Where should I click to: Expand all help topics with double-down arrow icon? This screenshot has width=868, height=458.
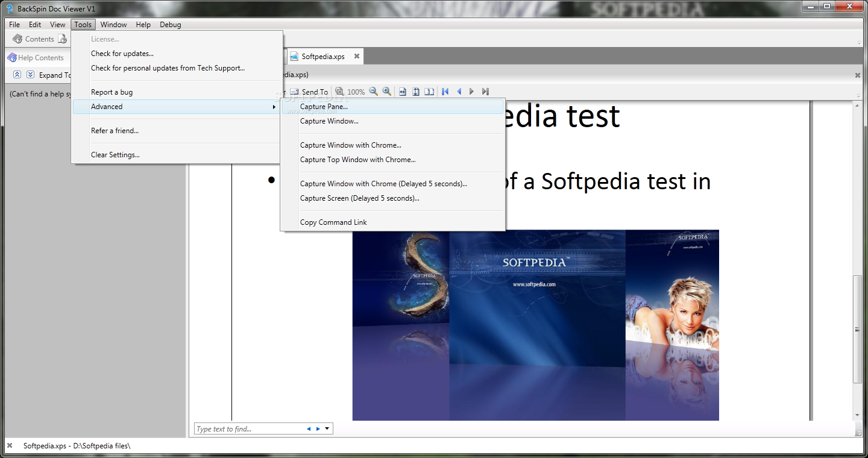(x=30, y=75)
